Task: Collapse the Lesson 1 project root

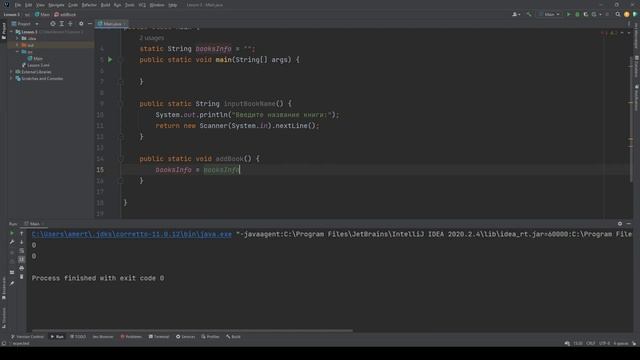Action: (12, 31)
